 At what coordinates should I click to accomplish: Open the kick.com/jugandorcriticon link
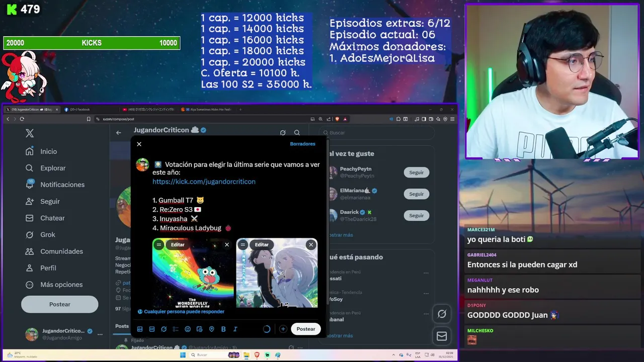tap(204, 182)
